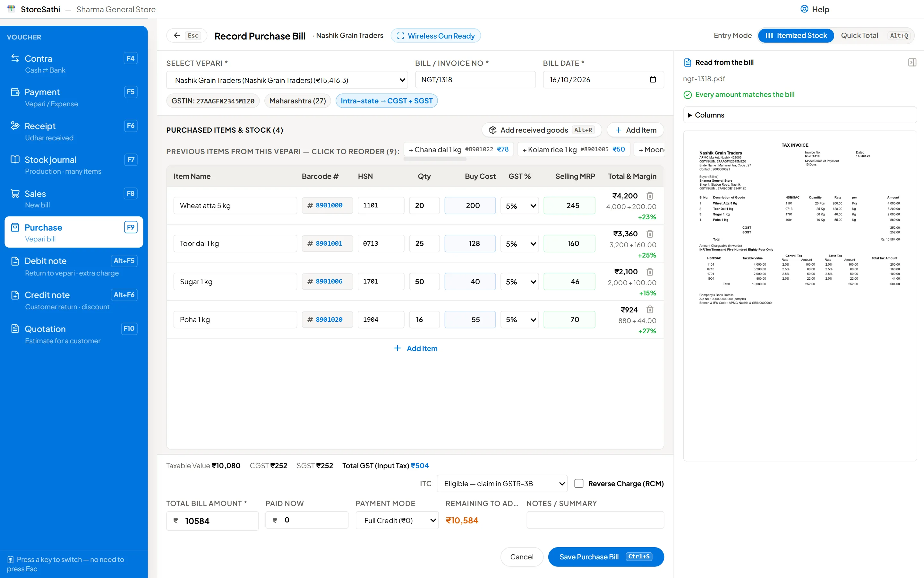Open the Receipt voucher menu item
This screenshot has height=578, width=924.
coord(74,131)
